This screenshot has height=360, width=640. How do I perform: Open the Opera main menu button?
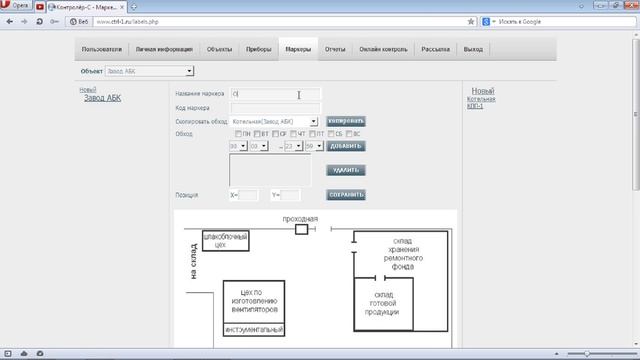tap(16, 5)
